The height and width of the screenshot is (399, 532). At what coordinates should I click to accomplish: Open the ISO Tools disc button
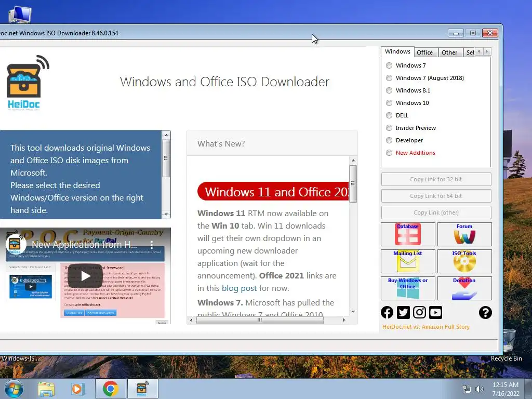[x=464, y=261]
